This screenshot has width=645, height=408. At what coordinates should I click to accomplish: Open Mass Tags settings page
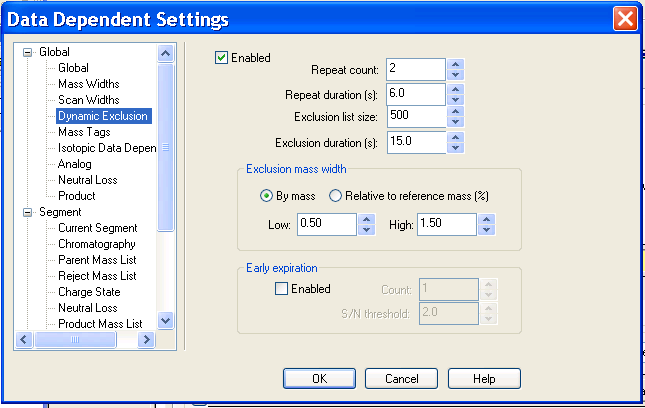84,132
